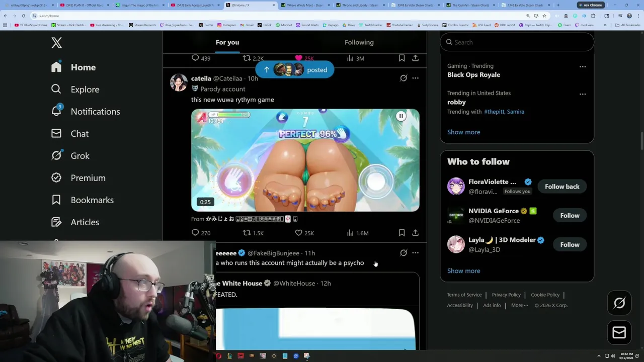Open the Grok icon on cateila's post
644x362 pixels.
pyautogui.click(x=404, y=78)
